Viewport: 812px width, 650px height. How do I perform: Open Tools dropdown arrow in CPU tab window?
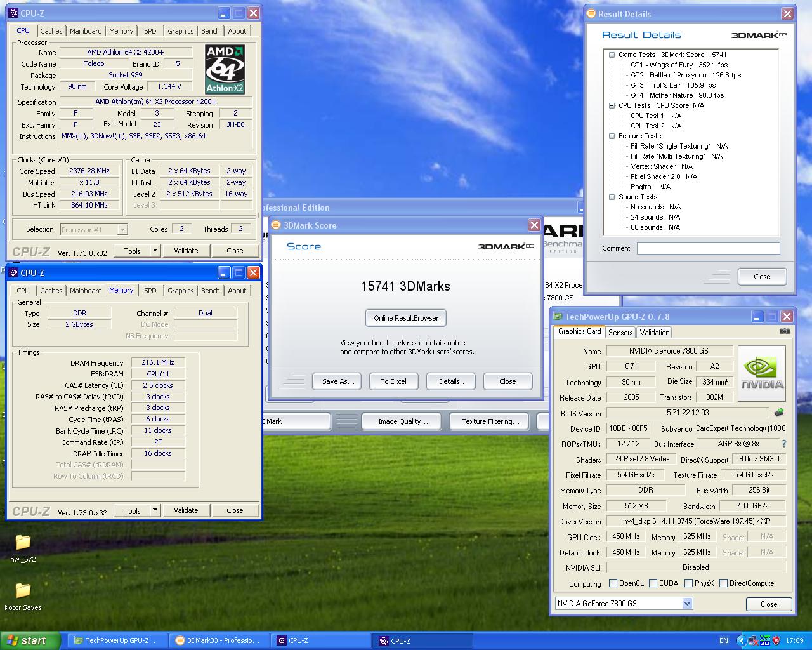pyautogui.click(x=155, y=251)
